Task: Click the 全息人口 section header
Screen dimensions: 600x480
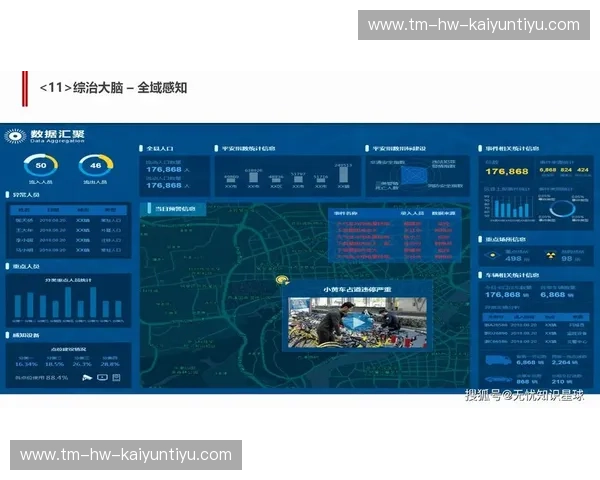Action: point(160,149)
